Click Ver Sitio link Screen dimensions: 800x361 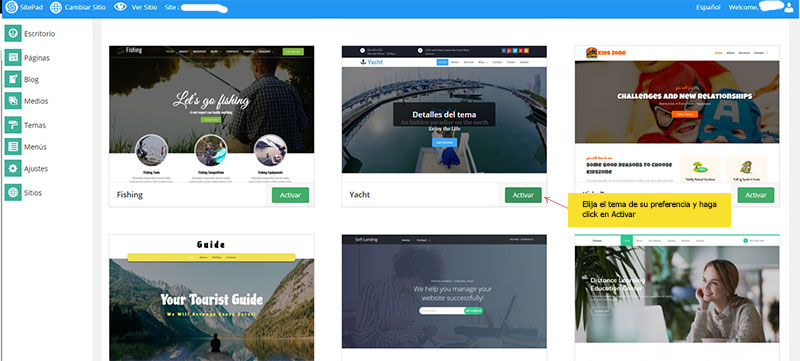144,8
